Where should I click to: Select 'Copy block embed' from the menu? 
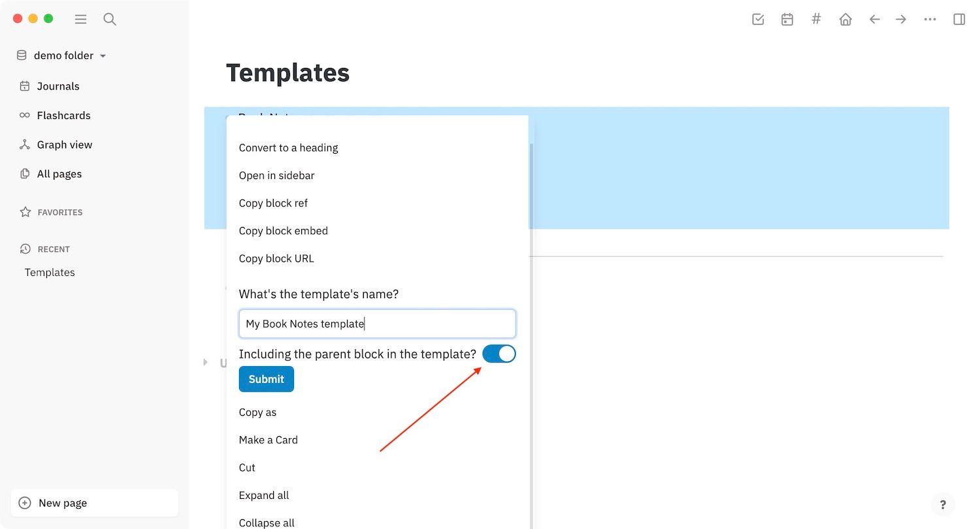pos(283,230)
